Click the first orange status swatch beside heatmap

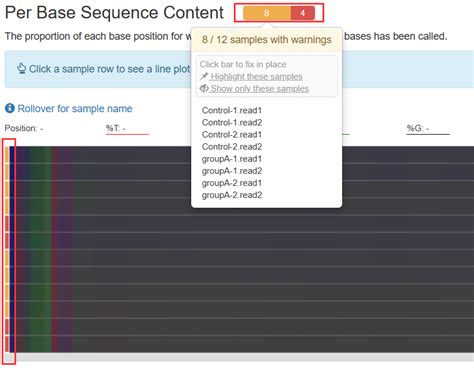7,155
